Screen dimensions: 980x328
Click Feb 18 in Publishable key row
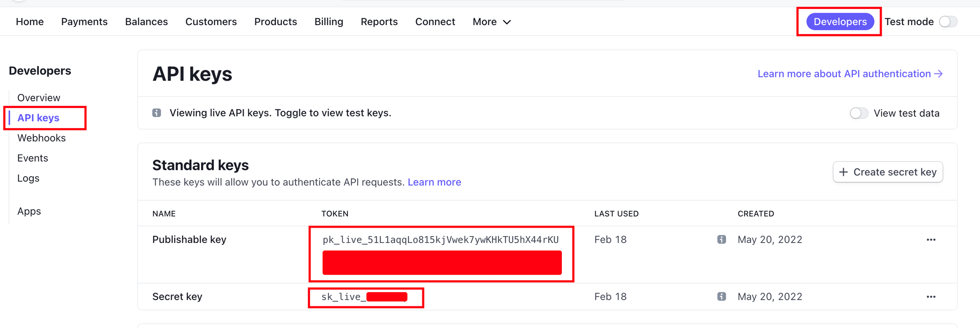(610, 240)
